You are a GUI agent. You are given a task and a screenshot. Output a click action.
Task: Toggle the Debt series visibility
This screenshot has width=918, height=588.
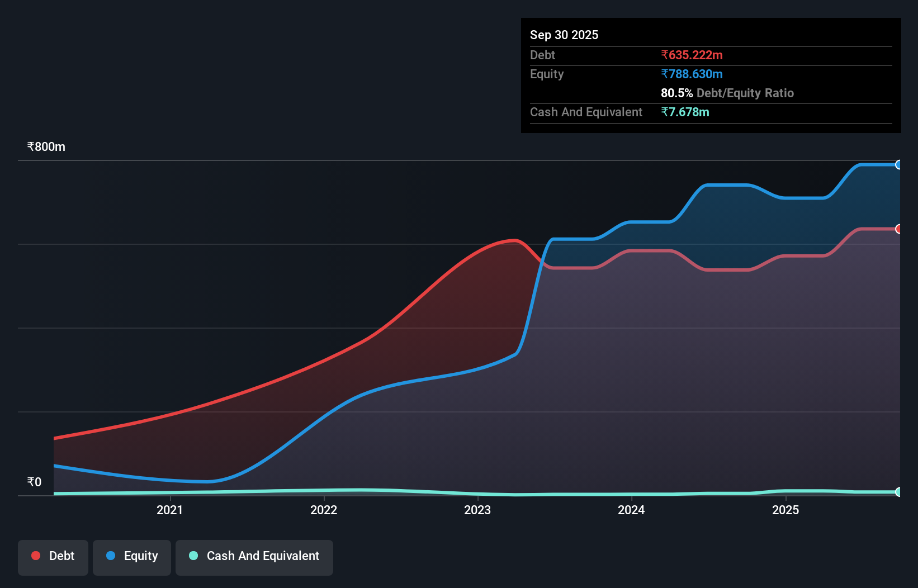tap(53, 556)
